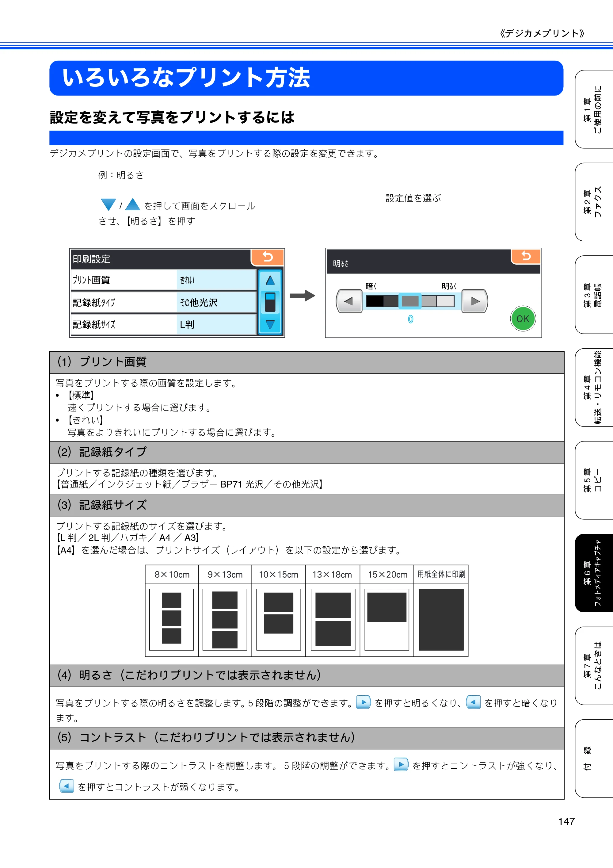Click the いろいろなプリント方法 title banner
613x868 pixels.
tap(306, 78)
